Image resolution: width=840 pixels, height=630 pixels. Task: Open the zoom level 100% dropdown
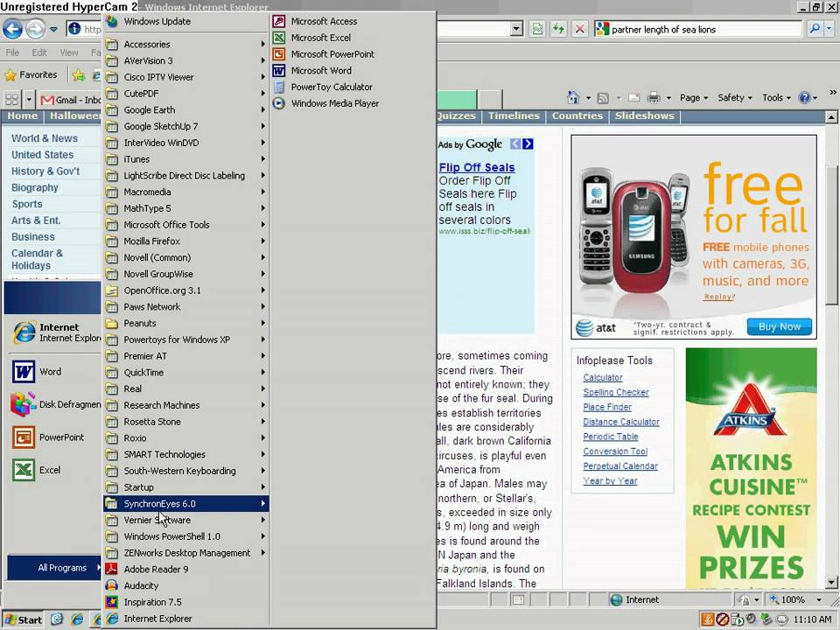point(819,599)
